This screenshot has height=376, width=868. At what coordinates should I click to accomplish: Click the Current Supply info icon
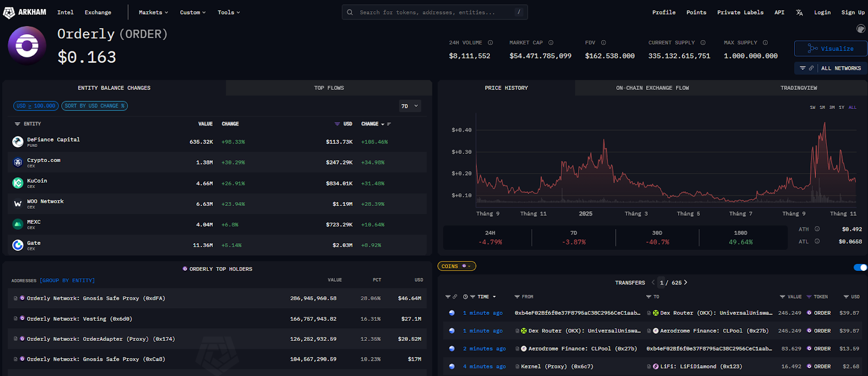pos(703,43)
